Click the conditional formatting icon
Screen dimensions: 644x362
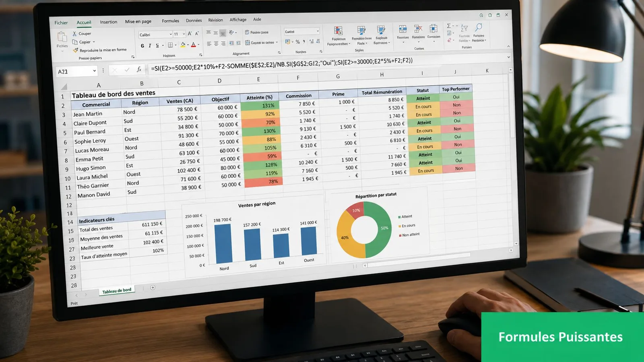339,31
